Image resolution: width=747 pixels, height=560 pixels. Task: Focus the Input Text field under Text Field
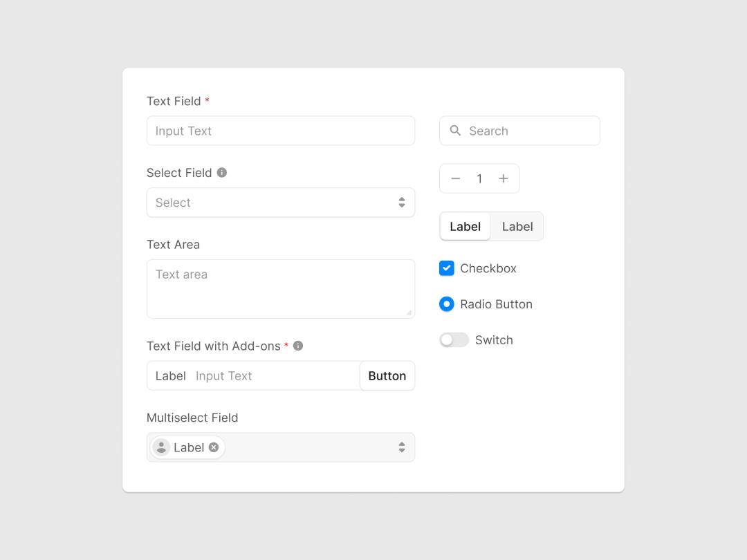pos(281,131)
